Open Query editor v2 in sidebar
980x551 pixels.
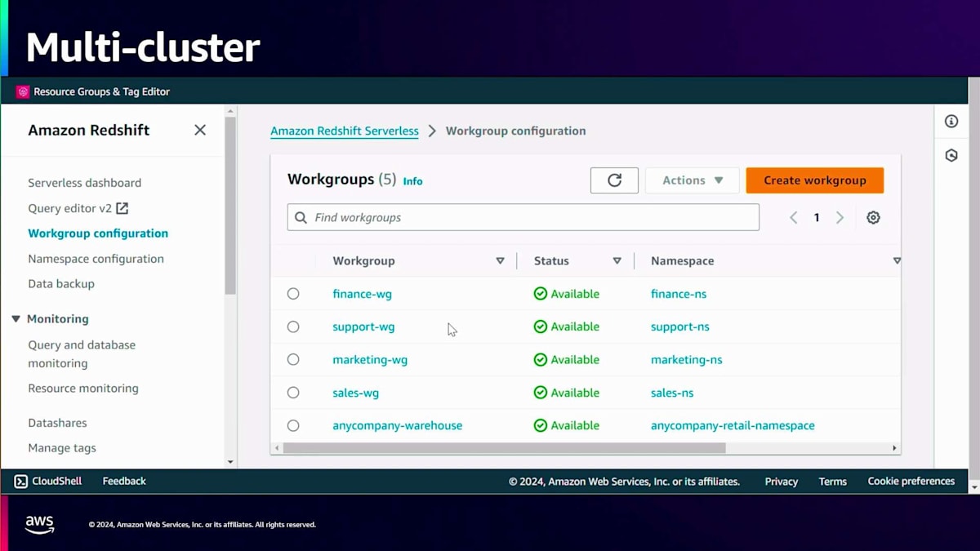point(70,208)
